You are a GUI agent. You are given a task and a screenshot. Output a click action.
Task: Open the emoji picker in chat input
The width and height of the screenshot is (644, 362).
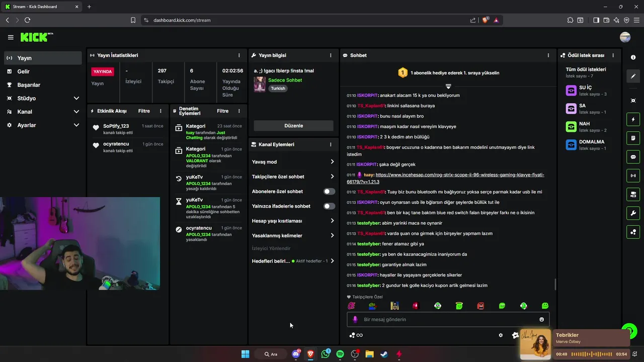pos(542,319)
